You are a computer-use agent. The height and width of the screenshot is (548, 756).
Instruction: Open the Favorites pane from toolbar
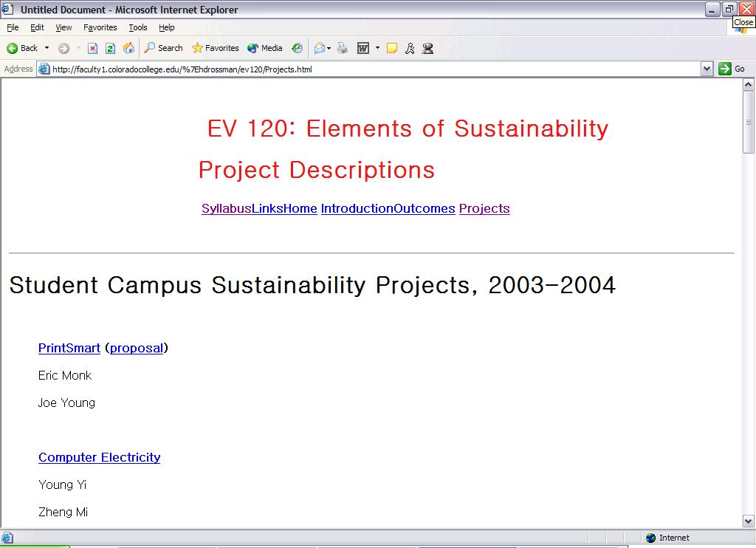[215, 48]
